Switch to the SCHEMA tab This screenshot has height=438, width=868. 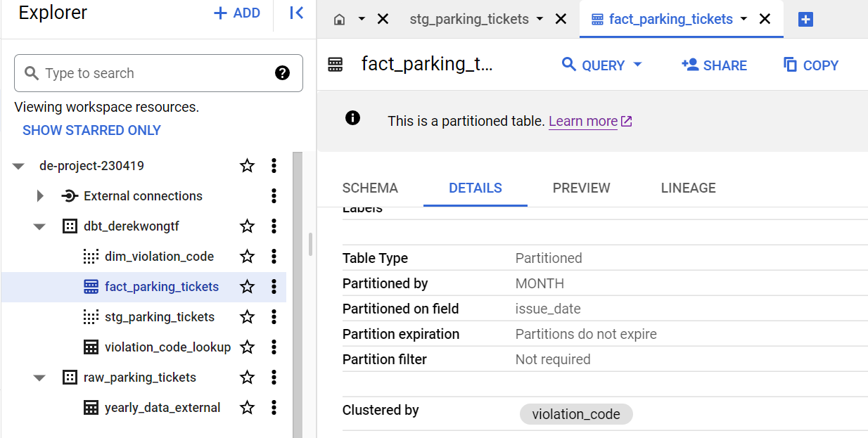tap(370, 188)
